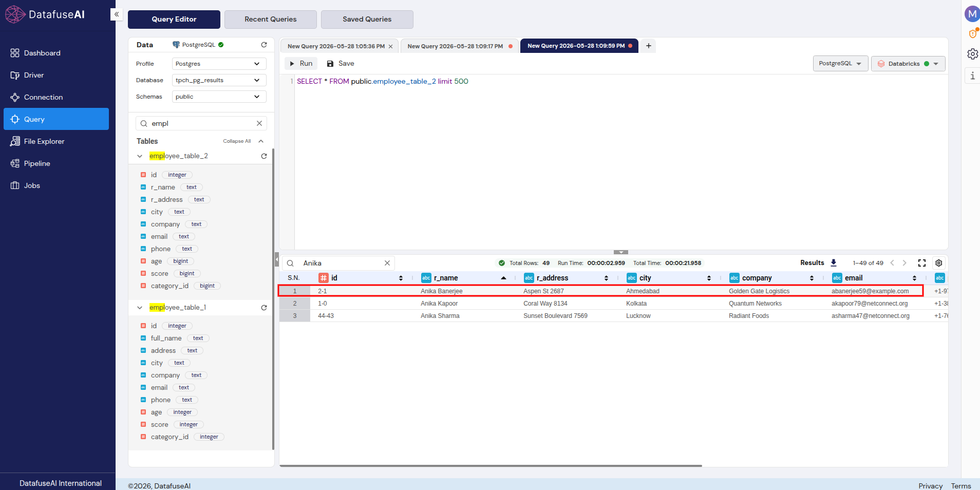This screenshot has width=980, height=490.
Task: Refresh employee_table_2 columns
Action: click(x=264, y=156)
